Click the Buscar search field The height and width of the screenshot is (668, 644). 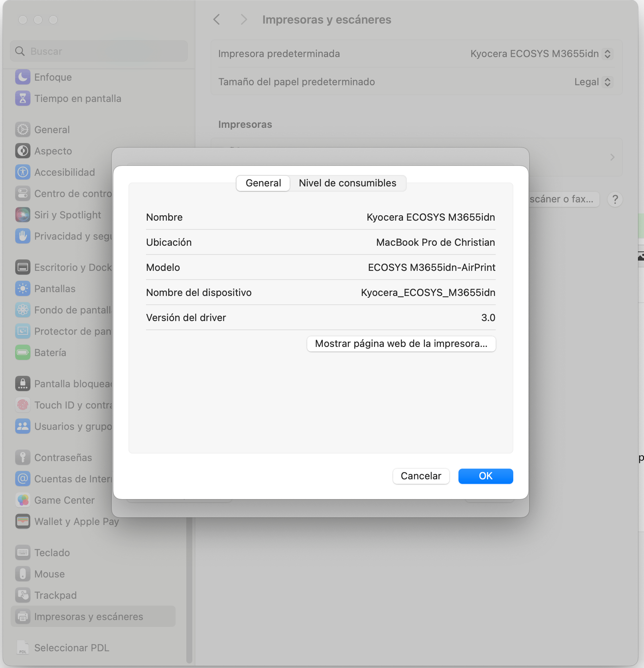click(x=99, y=51)
